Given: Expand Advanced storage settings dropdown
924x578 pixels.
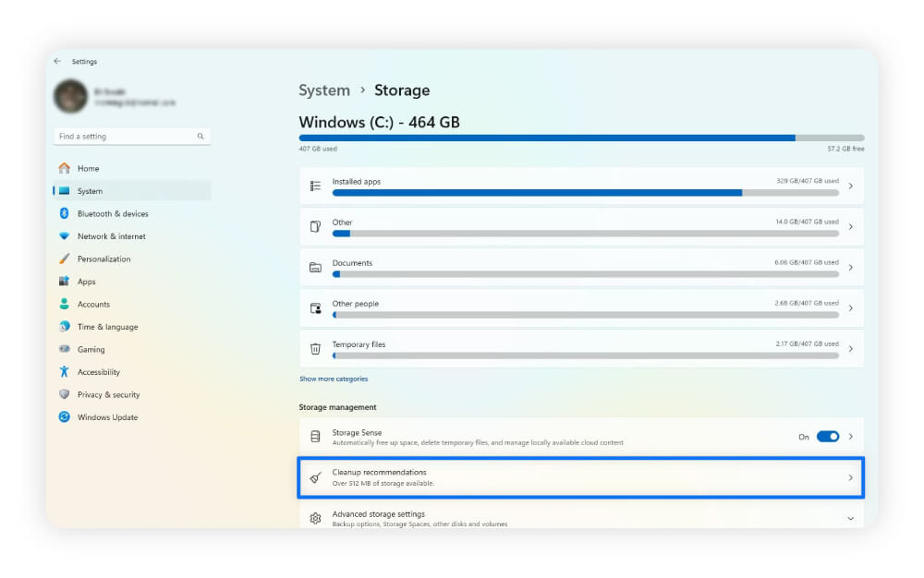Looking at the screenshot, I should point(850,519).
